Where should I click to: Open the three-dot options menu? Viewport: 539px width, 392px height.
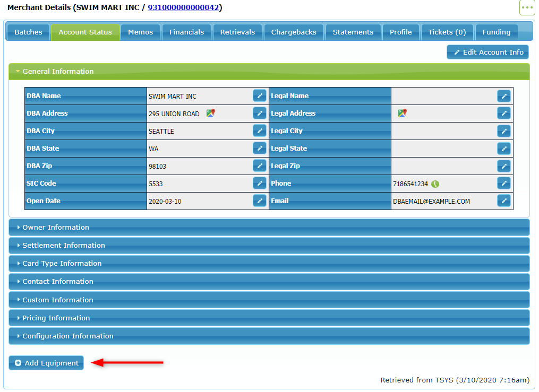(x=527, y=7)
